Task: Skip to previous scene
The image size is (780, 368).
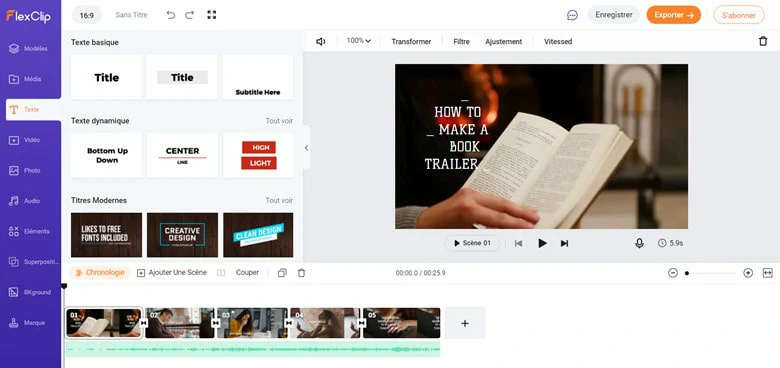Action: pos(518,243)
